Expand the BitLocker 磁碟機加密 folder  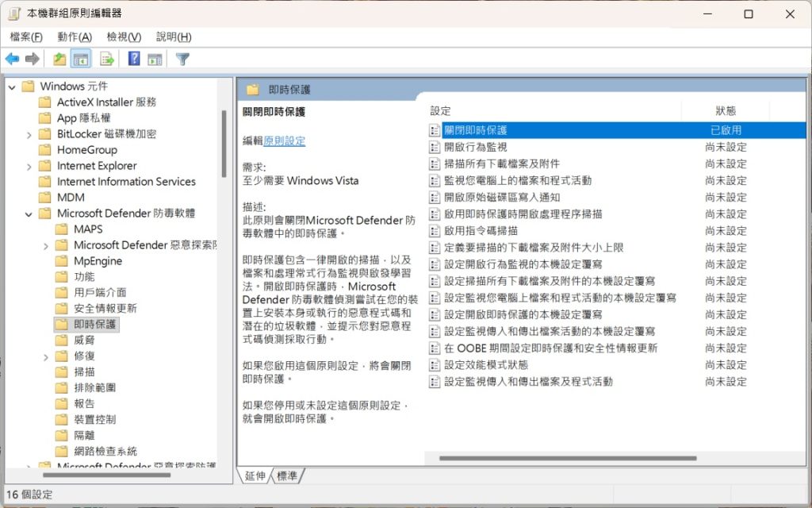coord(29,134)
